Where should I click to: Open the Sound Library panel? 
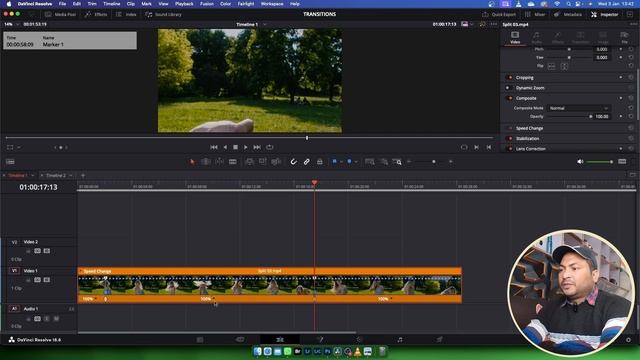click(x=163, y=14)
